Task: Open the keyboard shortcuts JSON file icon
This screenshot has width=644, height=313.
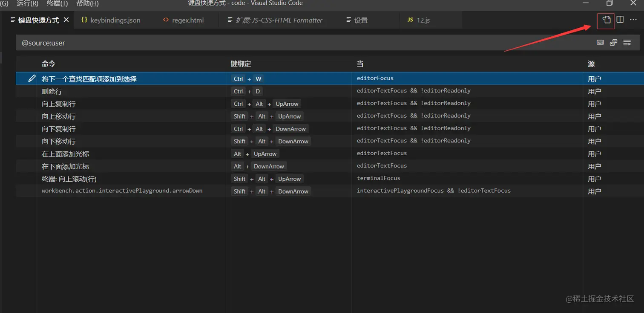Action: (606, 20)
